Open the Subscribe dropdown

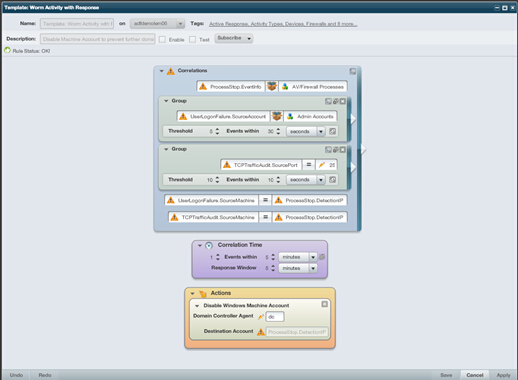point(234,38)
